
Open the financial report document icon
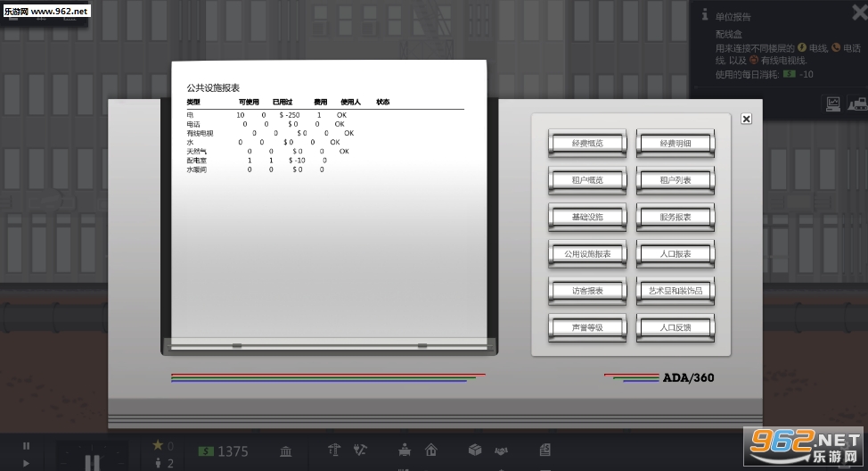[x=545, y=450]
